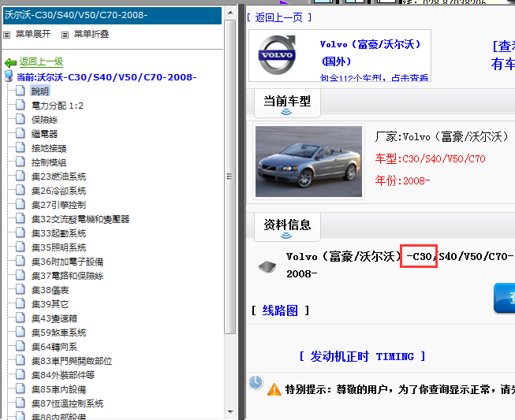This screenshot has width=515, height=420.
Task: Select the 集32交流發電機和變壓器 tree item
Action: tap(80, 219)
